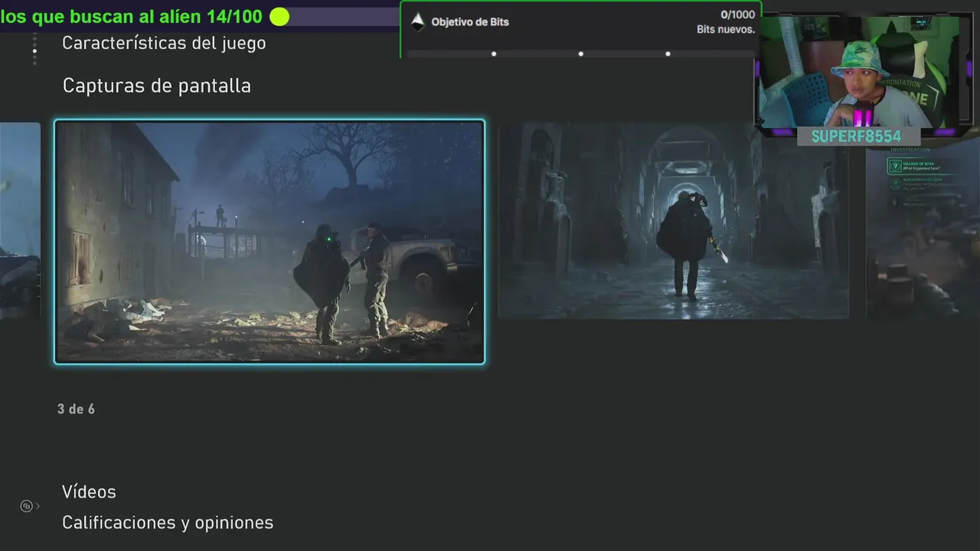
Task: Select the dark corridor screenshot thumbnail
Action: pos(673,221)
